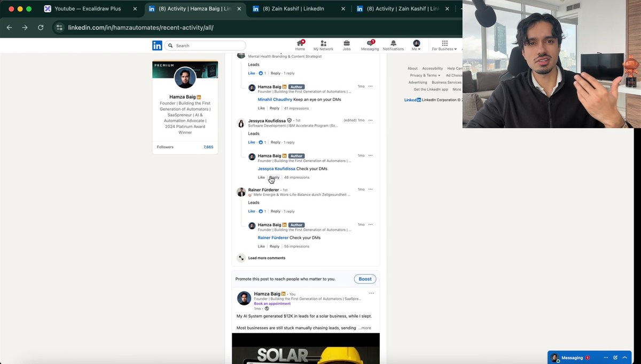Compose a new message in the Messaging bar
The image size is (641, 364).
615,358
